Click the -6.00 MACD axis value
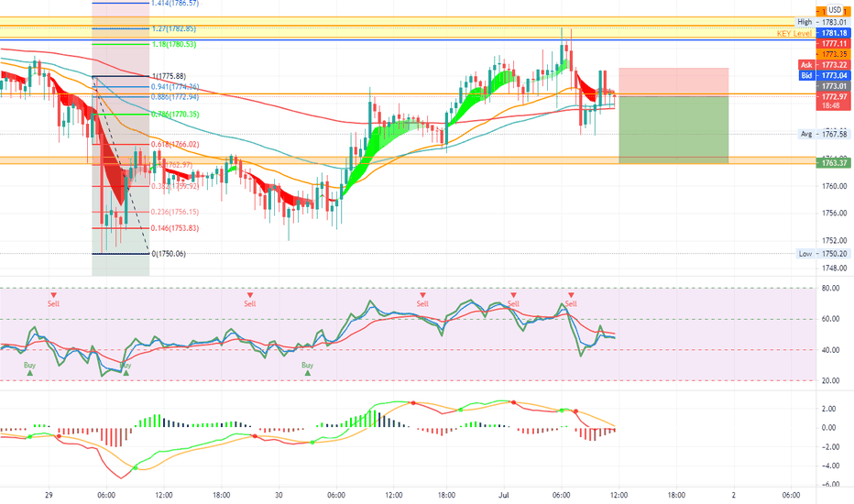 (829, 485)
